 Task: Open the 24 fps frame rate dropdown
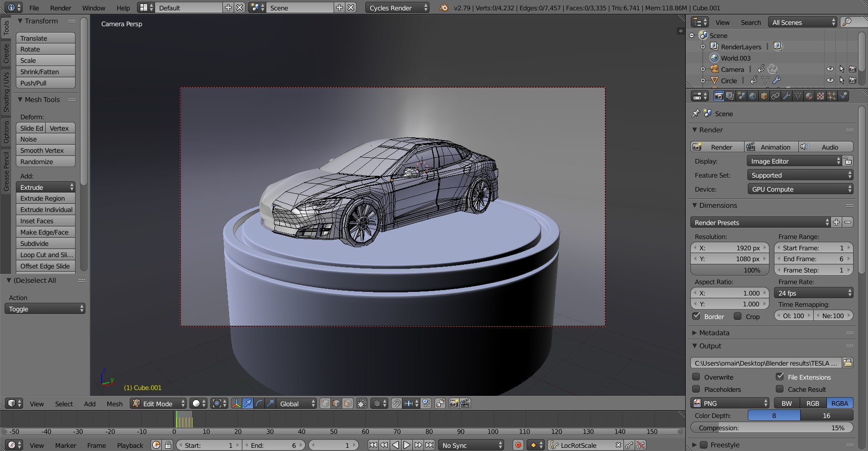814,293
